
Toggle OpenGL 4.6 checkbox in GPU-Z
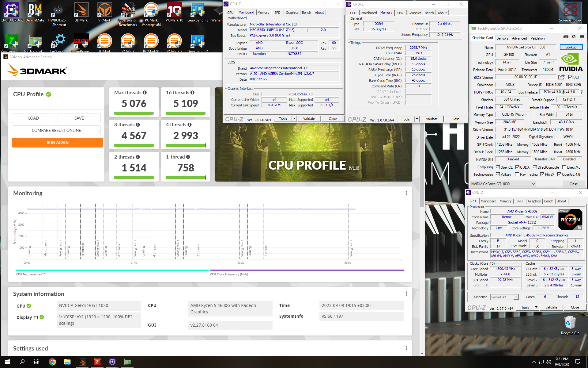click(559, 174)
